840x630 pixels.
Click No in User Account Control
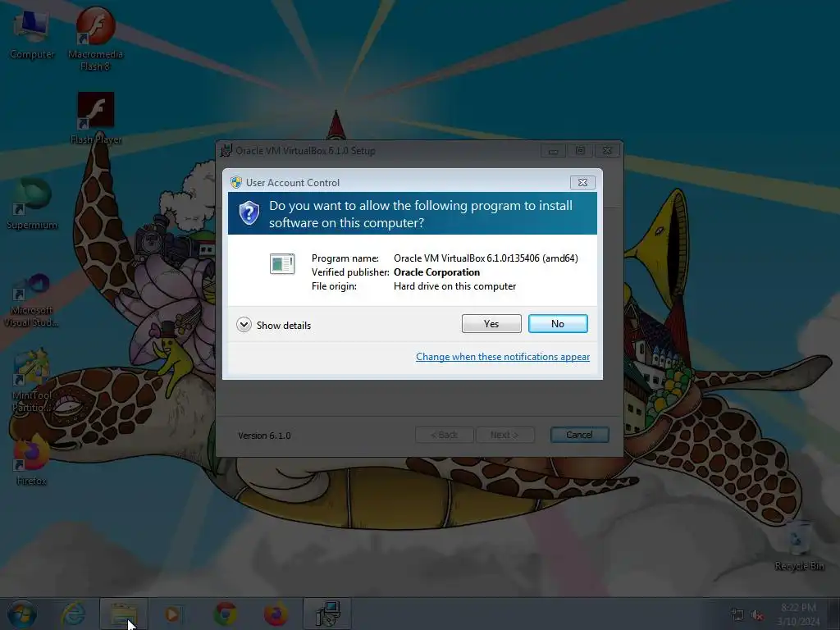coord(558,323)
